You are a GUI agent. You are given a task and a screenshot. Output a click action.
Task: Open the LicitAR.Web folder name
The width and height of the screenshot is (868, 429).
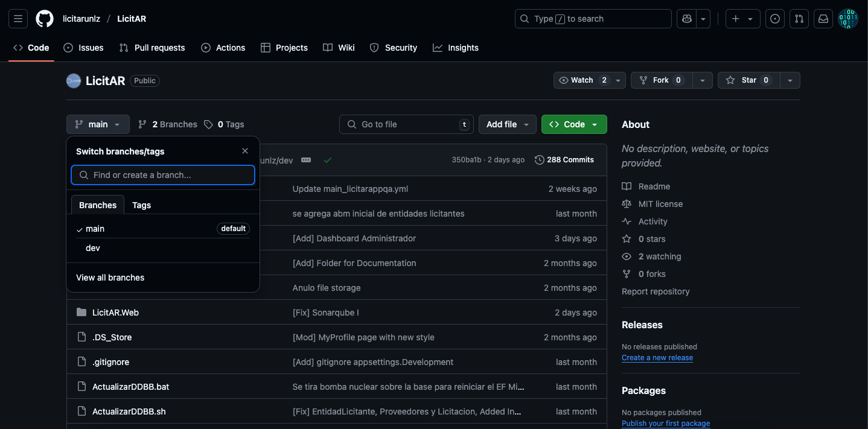tap(115, 313)
